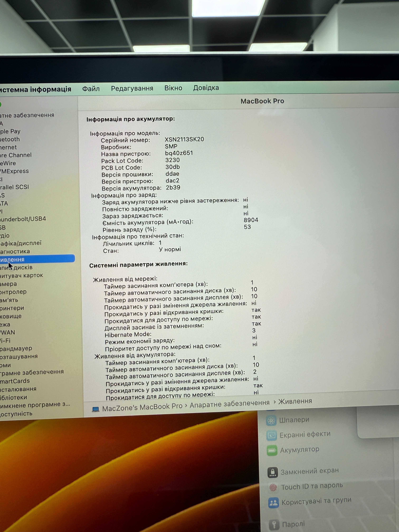Click the Системні параметри живлення heading

138,265
